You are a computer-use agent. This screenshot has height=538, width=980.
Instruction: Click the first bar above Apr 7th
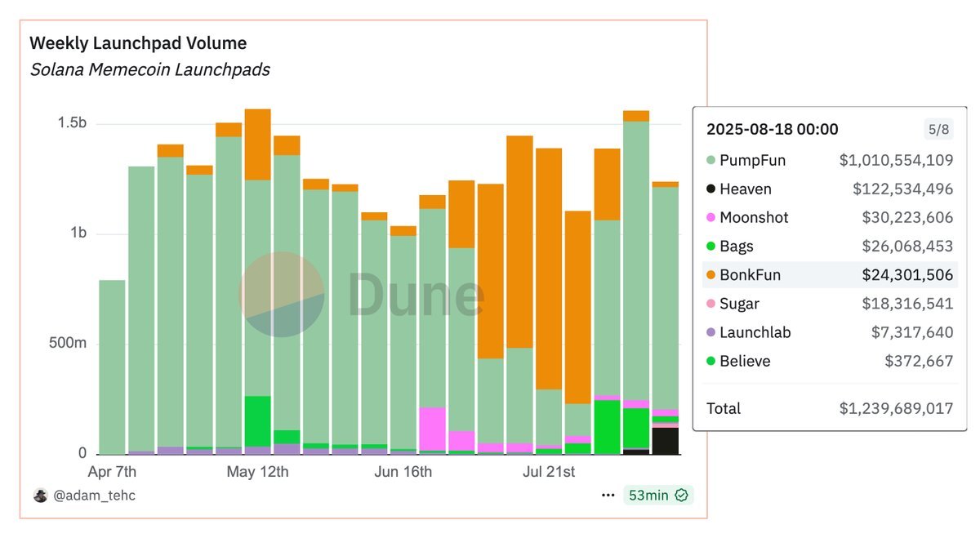112,367
